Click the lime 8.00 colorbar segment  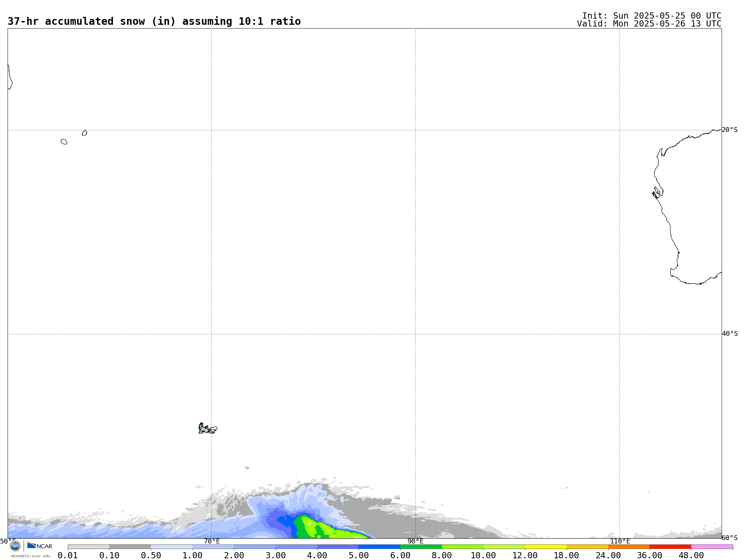pyautogui.click(x=463, y=547)
